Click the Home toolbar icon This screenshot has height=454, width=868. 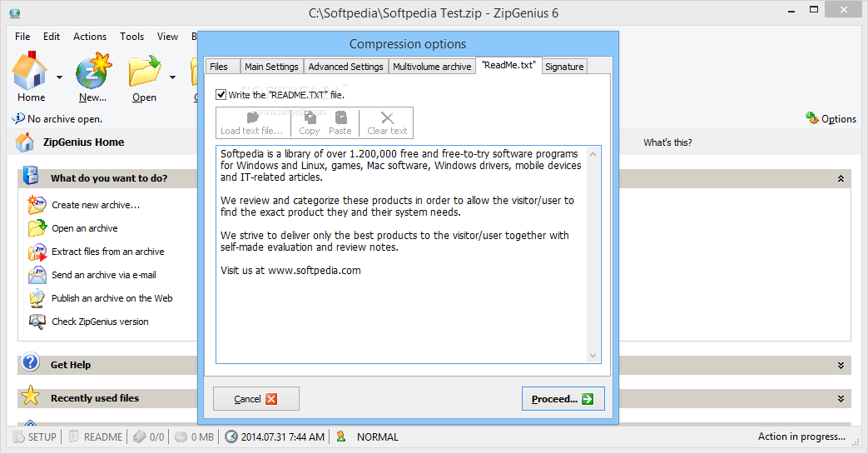click(30, 71)
